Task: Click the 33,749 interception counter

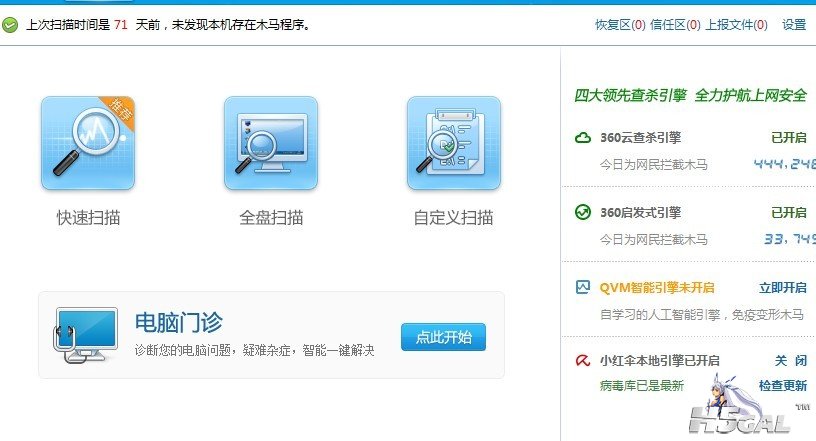Action: 790,239
